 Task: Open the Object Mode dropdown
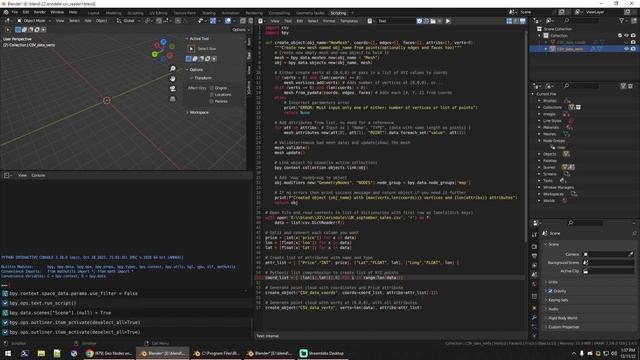click(34, 20)
